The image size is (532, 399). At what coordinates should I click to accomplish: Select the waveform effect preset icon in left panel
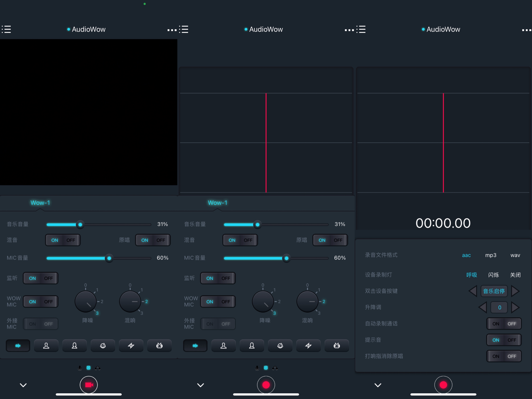pyautogui.click(x=18, y=346)
